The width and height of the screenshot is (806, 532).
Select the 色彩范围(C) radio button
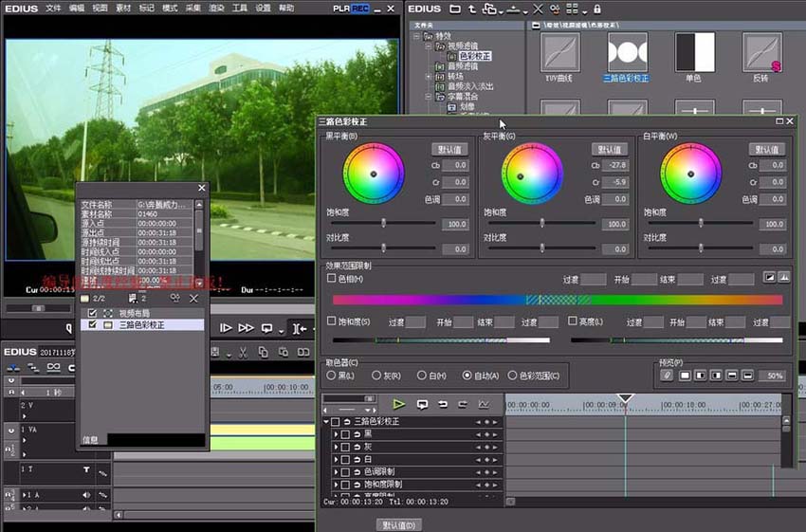512,376
